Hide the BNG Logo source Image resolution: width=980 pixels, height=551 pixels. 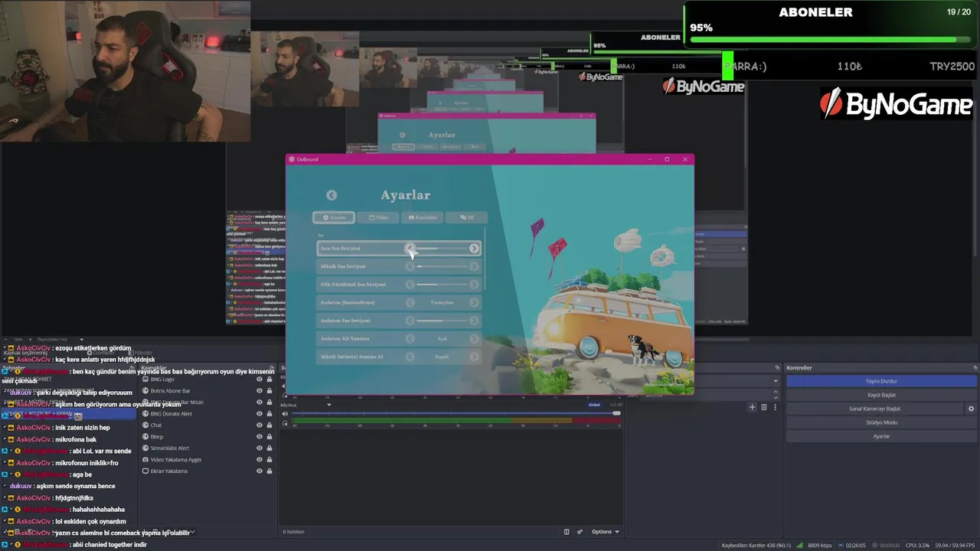(x=260, y=380)
